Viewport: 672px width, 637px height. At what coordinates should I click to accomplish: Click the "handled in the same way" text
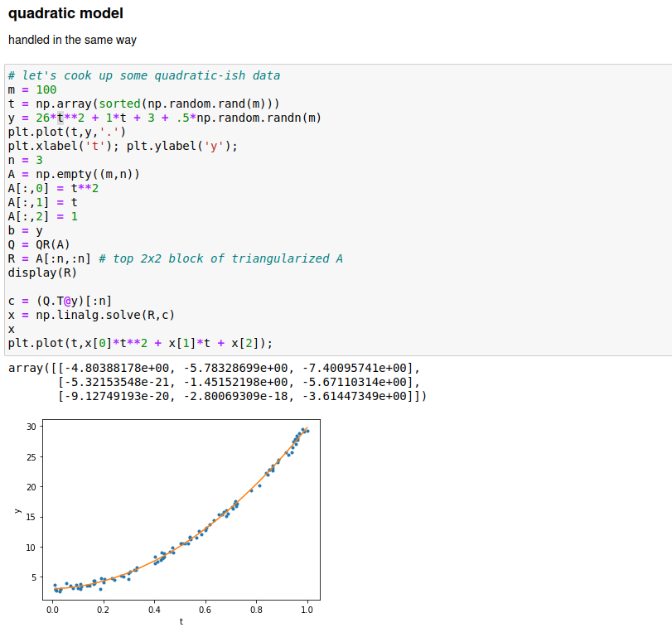tap(72, 40)
